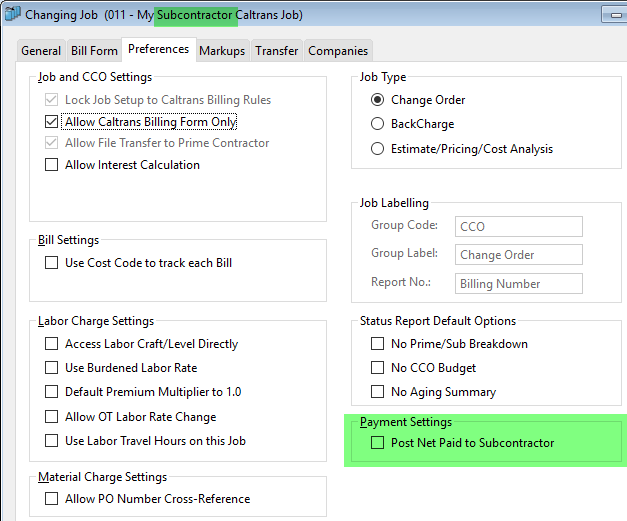Go to the Companies tab
This screenshot has height=521, width=627.
(338, 51)
